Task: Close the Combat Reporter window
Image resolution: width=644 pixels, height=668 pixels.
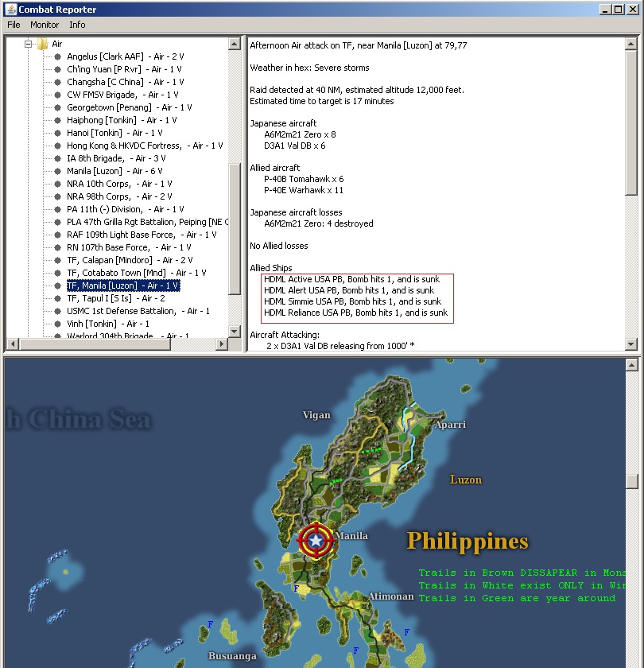Action: click(x=633, y=10)
